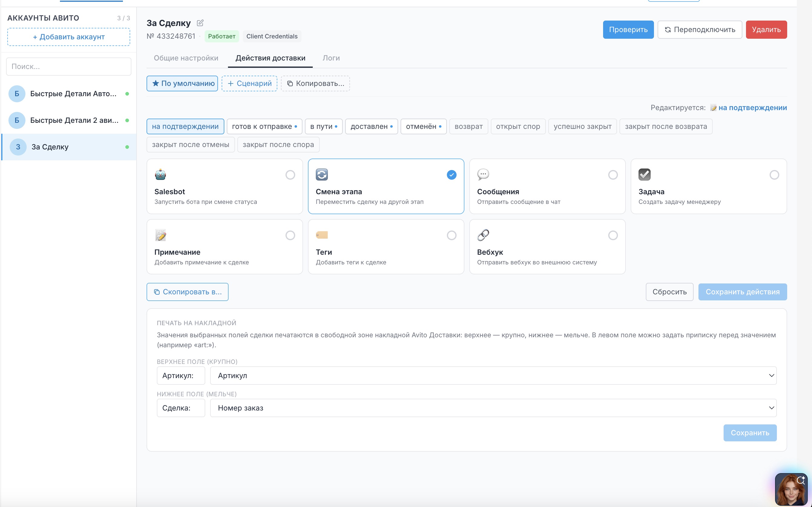This screenshot has height=507, width=812.
Task: Uncheck the Смена этапа action
Action: coord(452,175)
